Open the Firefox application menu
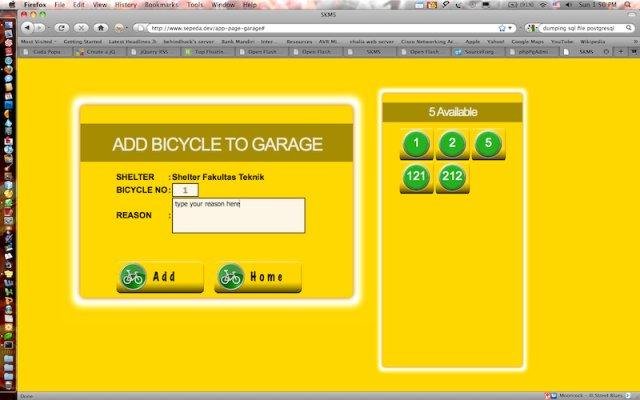Screen dimensions: 640x400 pos(35,5)
